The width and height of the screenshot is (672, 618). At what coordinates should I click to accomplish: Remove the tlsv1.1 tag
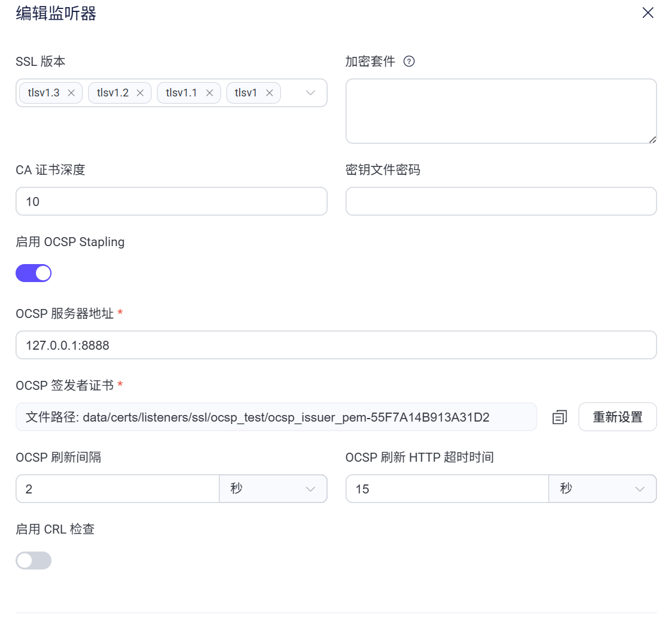210,93
